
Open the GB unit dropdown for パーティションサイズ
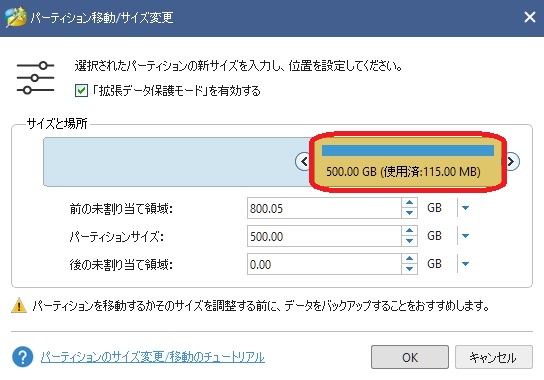pos(465,236)
